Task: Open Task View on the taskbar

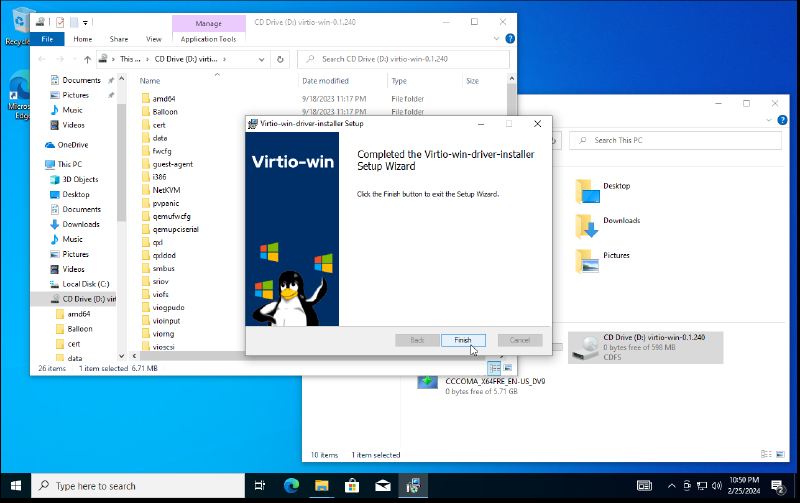Action: click(x=260, y=486)
